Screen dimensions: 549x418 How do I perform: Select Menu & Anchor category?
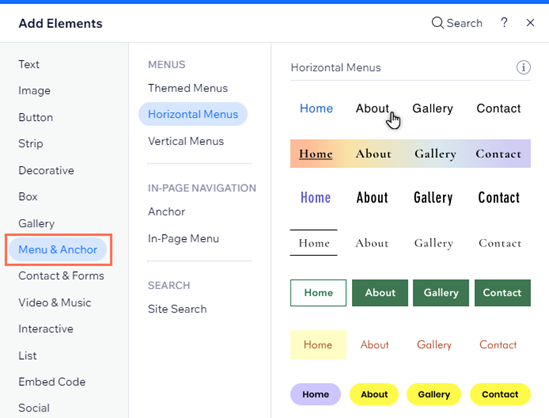pyautogui.click(x=58, y=250)
